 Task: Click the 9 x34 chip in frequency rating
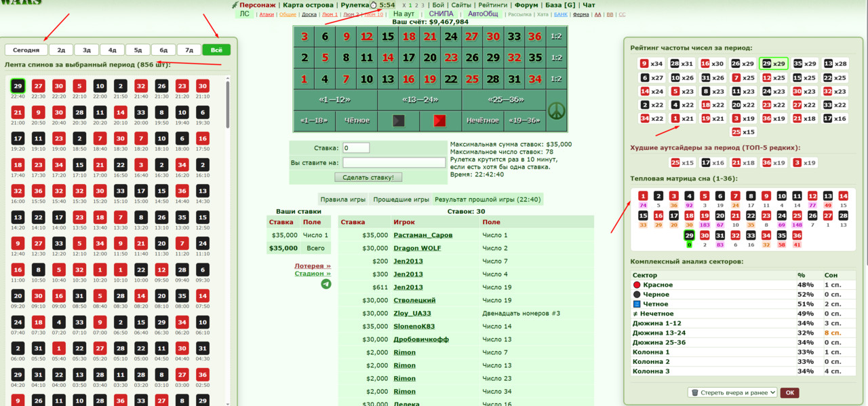pos(651,63)
